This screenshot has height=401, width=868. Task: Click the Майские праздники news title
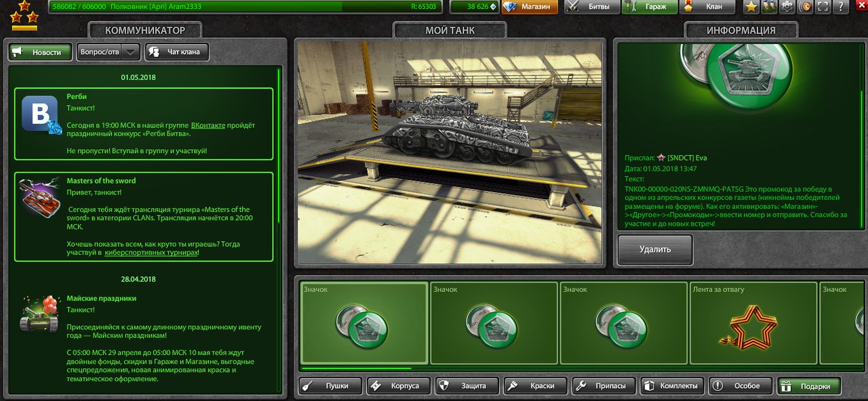(101, 298)
